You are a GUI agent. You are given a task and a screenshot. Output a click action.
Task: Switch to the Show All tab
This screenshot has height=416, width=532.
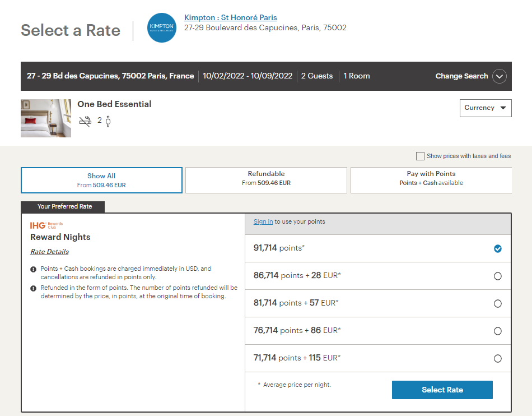(x=101, y=180)
